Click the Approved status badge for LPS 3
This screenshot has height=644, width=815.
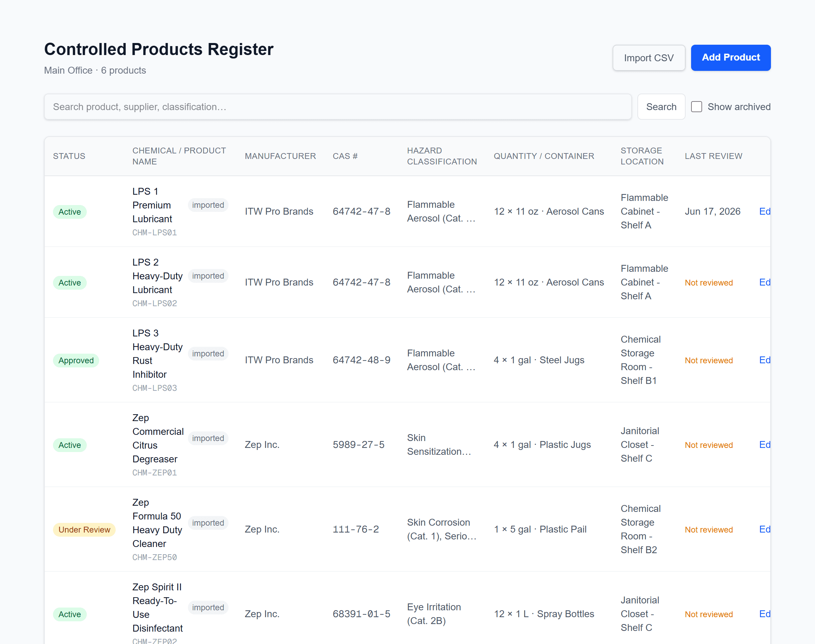pos(76,361)
